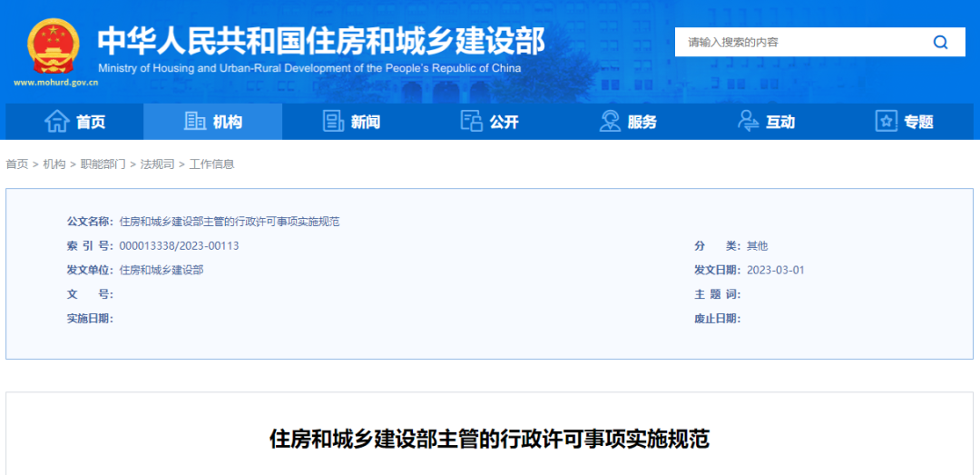Viewport: 980px width, 475px height.
Task: Click the star icon beside 专题
Action: (887, 122)
